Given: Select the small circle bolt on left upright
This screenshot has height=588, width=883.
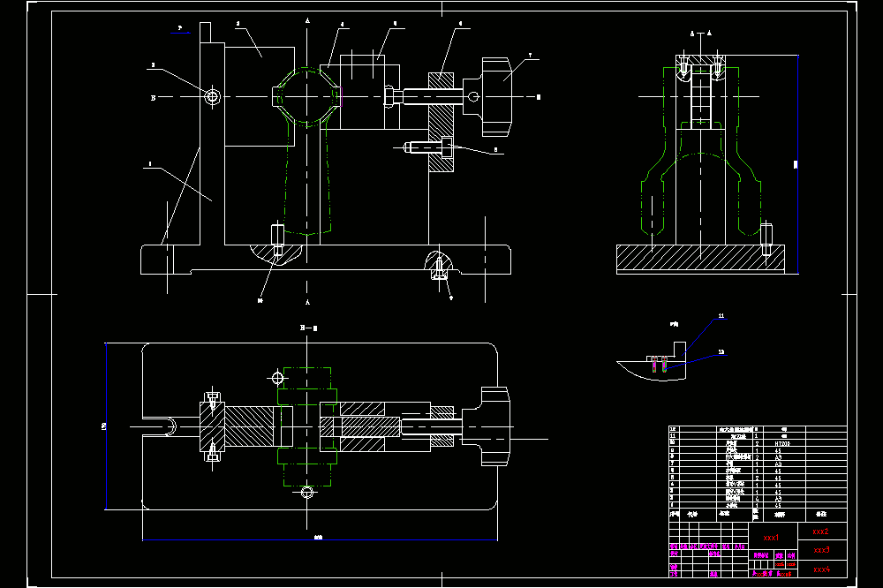Looking at the screenshot, I should (212, 96).
